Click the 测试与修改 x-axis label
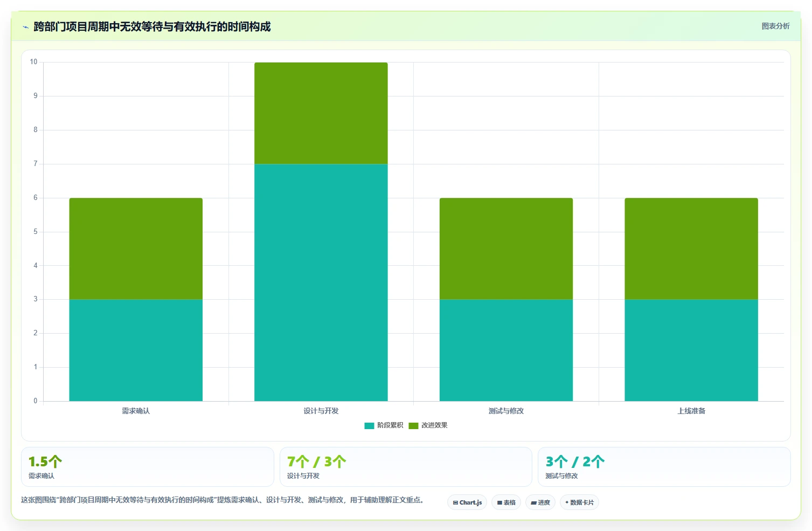 [x=506, y=411]
